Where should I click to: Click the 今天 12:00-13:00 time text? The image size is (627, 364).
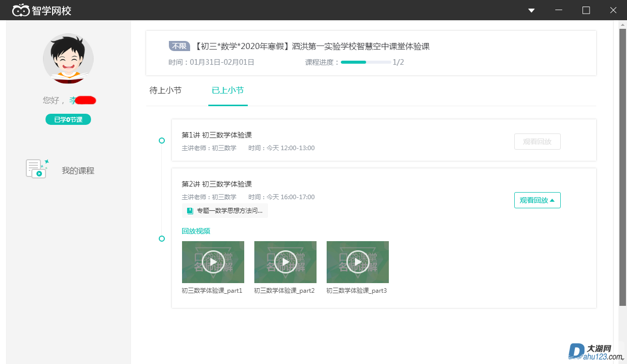(x=291, y=148)
